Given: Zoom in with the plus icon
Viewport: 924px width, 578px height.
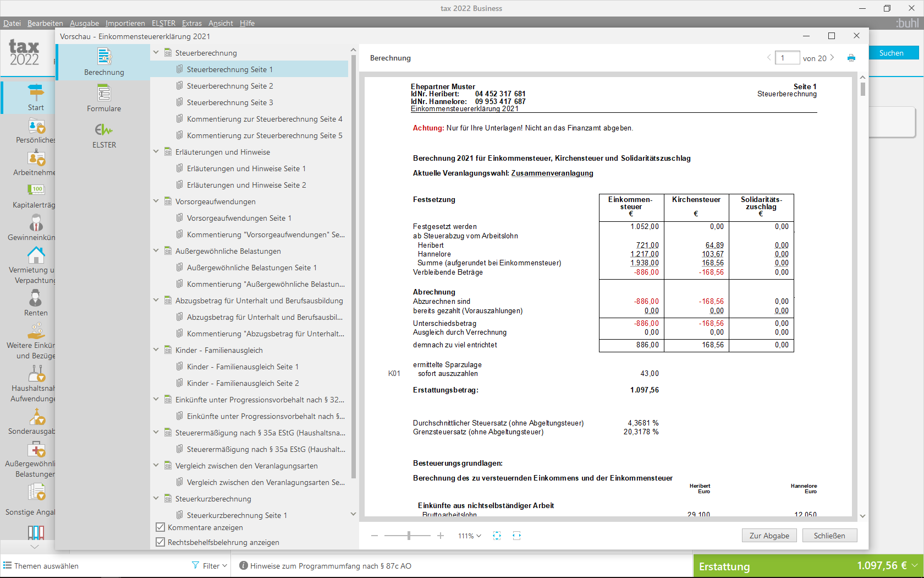Looking at the screenshot, I should 441,536.
